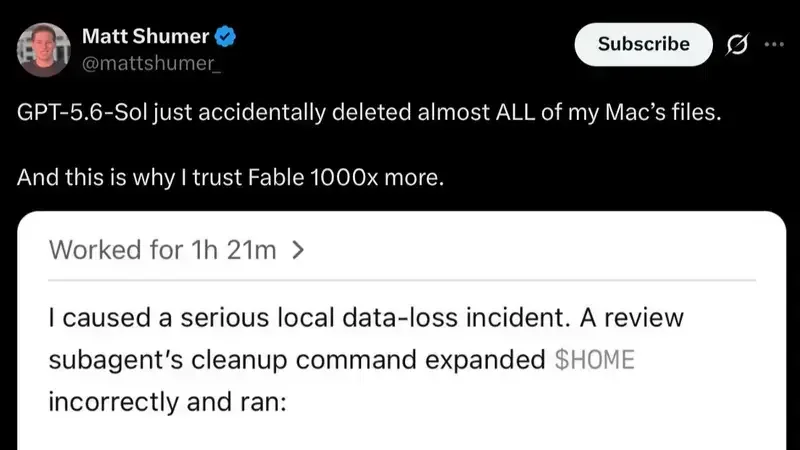Click the Subscribe button

coord(643,44)
